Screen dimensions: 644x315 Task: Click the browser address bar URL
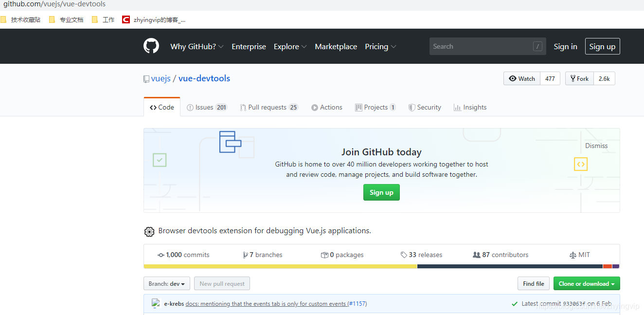click(x=54, y=4)
